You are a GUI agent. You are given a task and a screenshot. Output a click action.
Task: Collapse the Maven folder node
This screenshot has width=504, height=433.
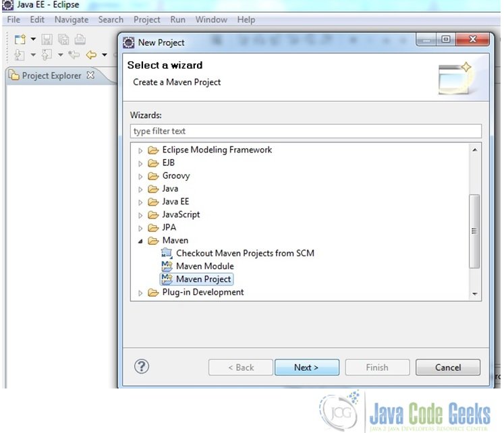[140, 241]
